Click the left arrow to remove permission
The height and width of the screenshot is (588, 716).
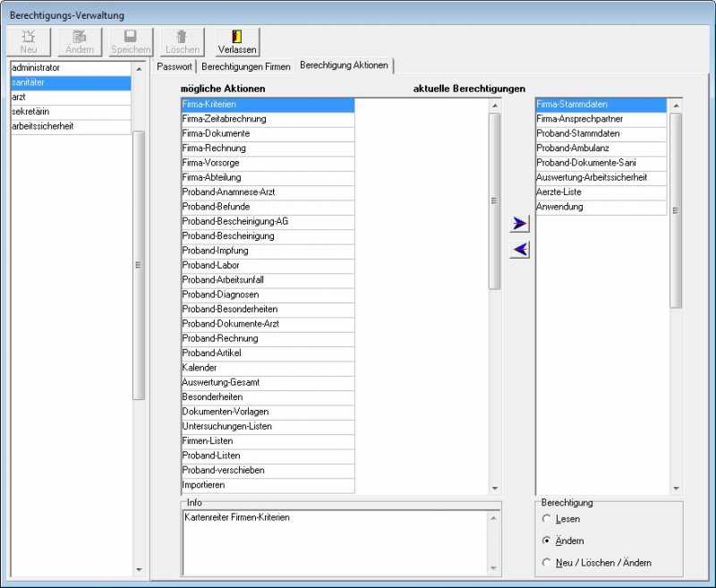point(520,250)
